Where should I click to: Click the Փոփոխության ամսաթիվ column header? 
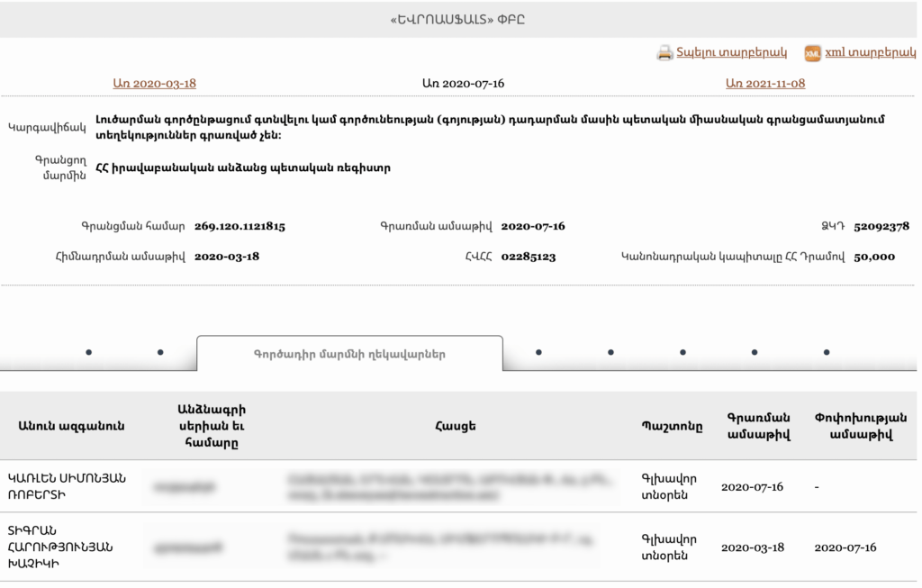pyautogui.click(x=861, y=426)
